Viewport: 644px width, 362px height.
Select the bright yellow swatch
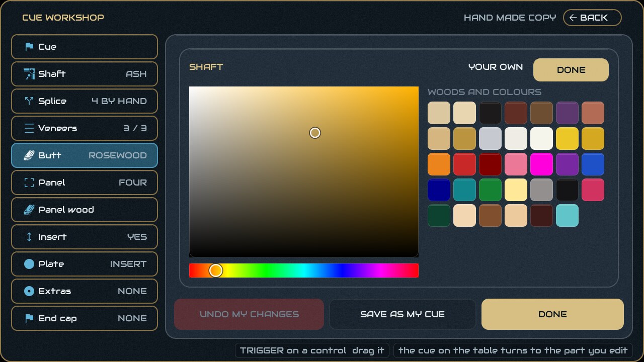coord(567,138)
